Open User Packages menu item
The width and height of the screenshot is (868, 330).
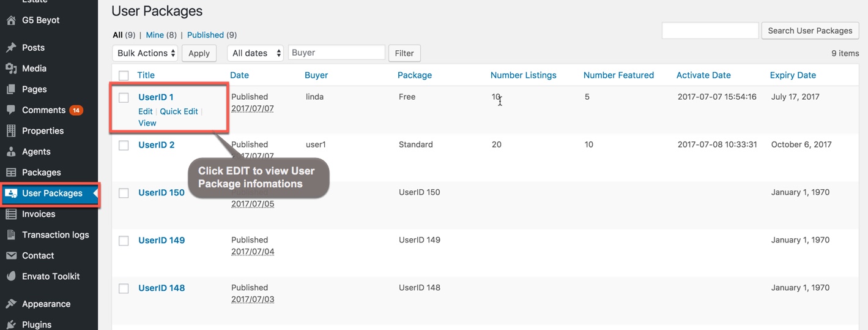[x=52, y=193]
